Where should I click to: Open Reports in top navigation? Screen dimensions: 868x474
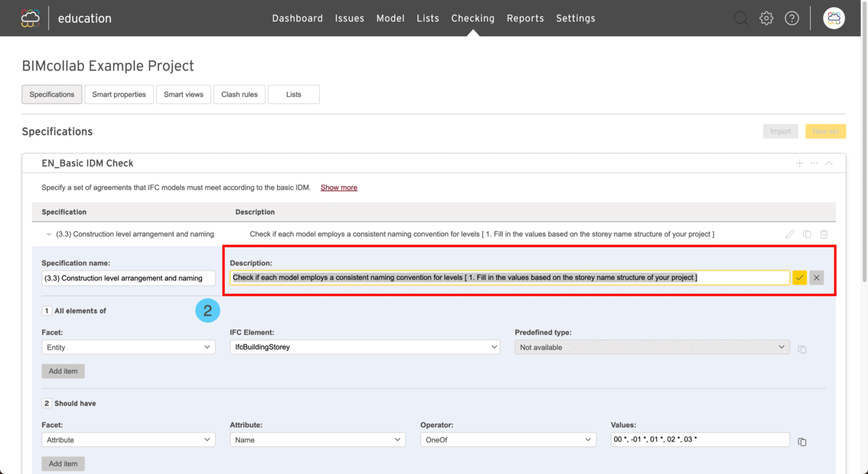click(525, 18)
